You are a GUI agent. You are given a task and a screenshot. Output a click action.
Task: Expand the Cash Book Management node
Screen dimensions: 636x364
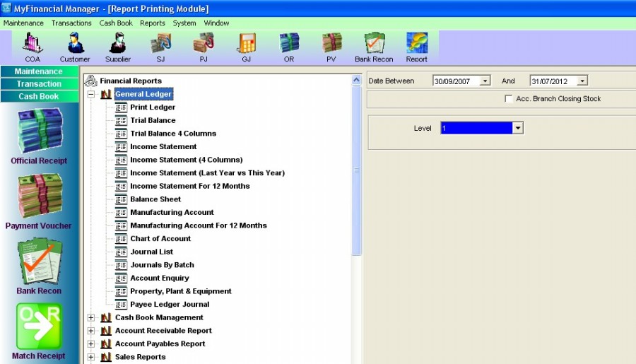pos(91,318)
